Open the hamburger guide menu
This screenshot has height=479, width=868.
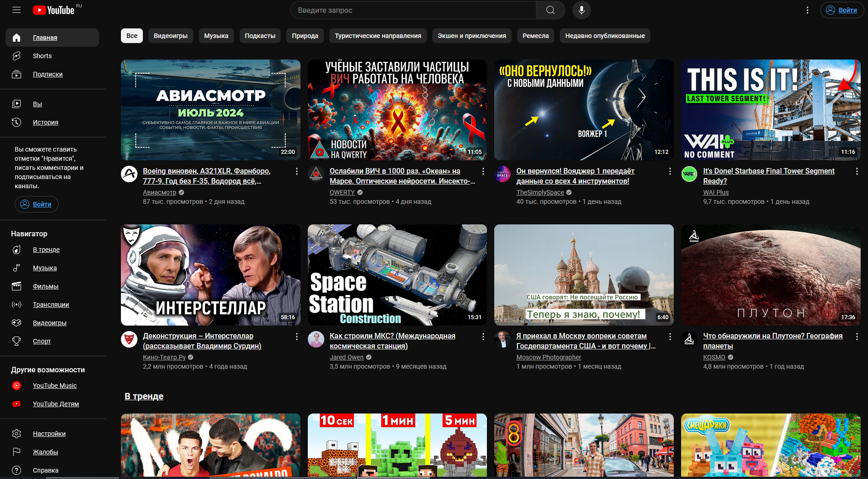tap(16, 10)
